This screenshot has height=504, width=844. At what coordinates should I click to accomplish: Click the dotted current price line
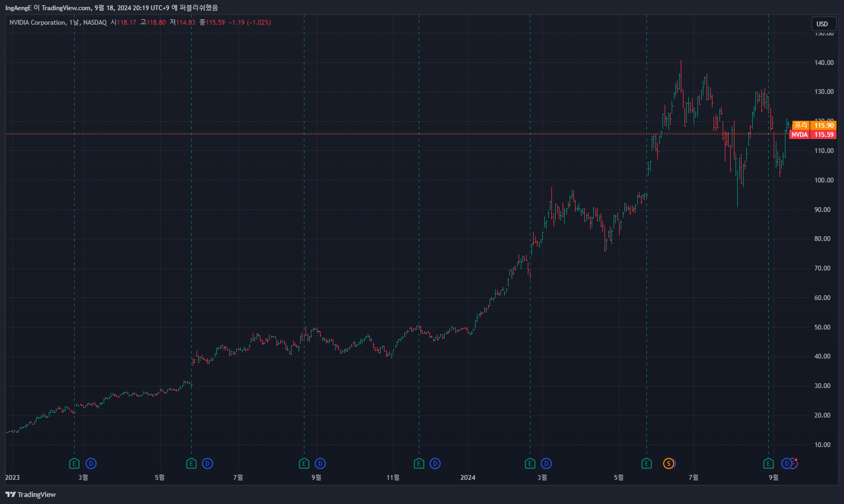(x=397, y=134)
